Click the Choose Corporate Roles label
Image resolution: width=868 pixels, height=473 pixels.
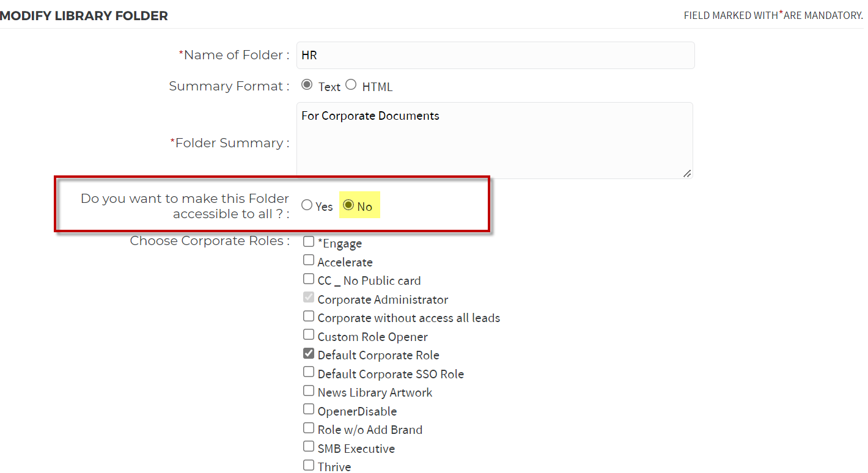click(210, 241)
